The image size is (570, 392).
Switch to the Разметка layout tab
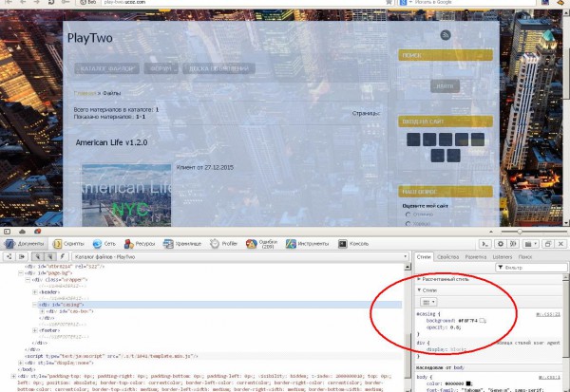[476, 257]
